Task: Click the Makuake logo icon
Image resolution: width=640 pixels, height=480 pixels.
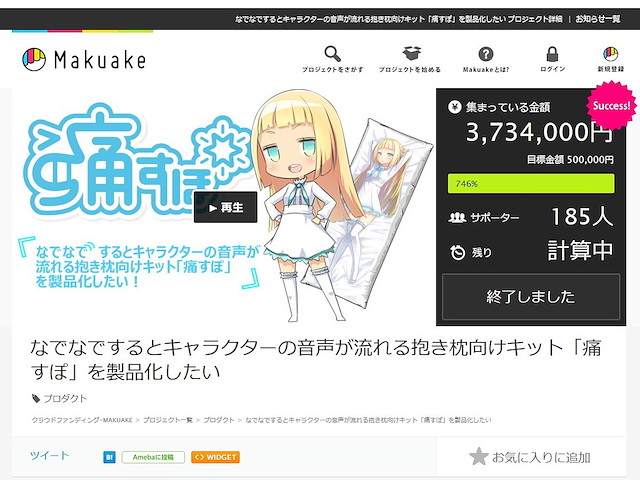Action: coord(34,60)
